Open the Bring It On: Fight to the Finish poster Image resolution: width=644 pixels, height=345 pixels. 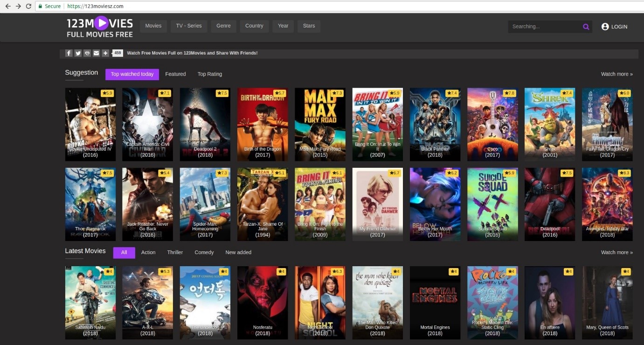(x=320, y=205)
